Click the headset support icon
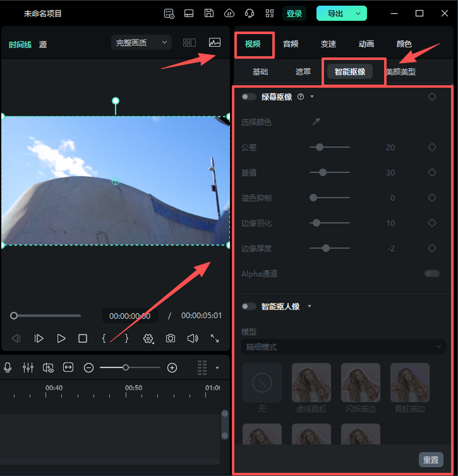458x476 pixels. coord(249,13)
